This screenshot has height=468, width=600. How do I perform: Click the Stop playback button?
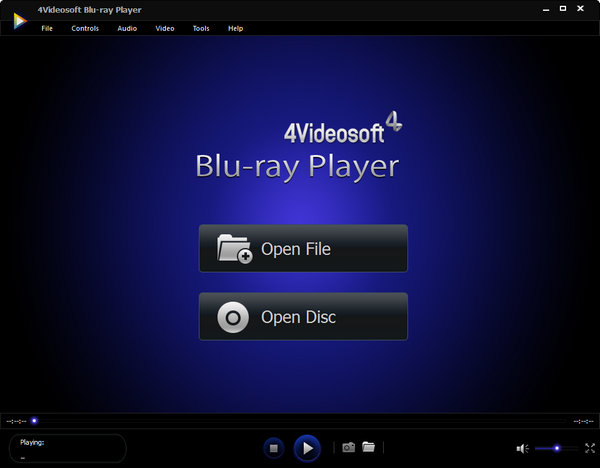(x=274, y=448)
